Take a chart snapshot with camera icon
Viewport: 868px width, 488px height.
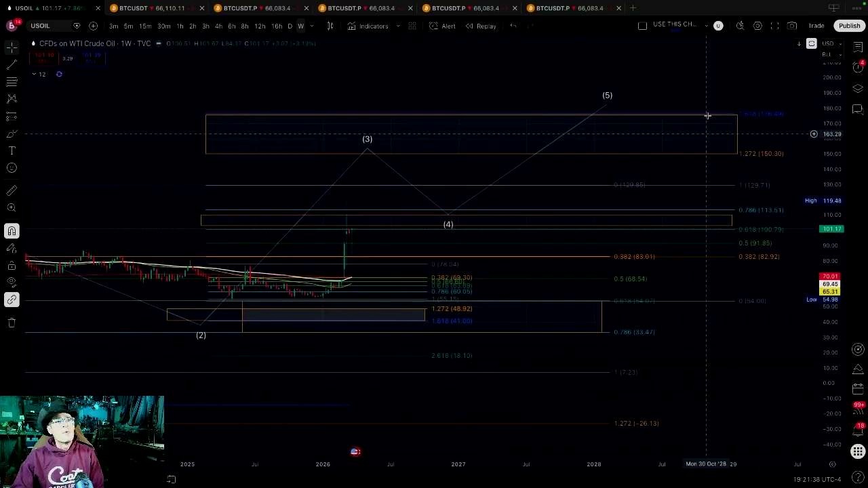coord(792,26)
